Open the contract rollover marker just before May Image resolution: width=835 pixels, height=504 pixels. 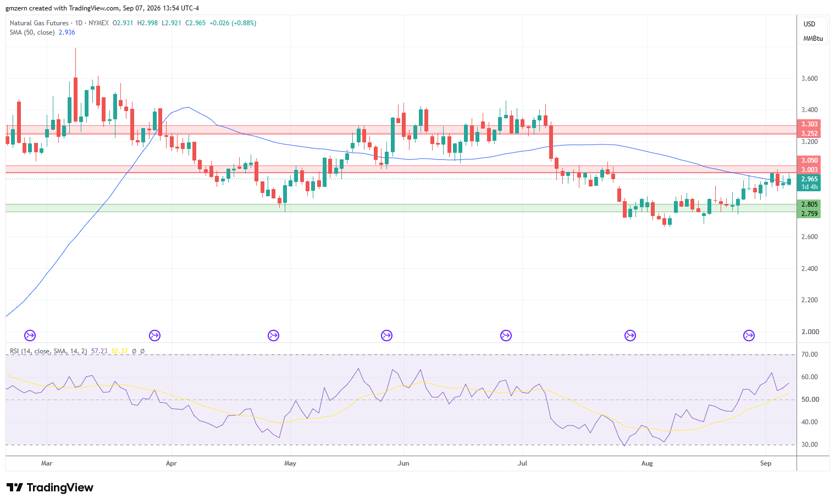tap(273, 335)
